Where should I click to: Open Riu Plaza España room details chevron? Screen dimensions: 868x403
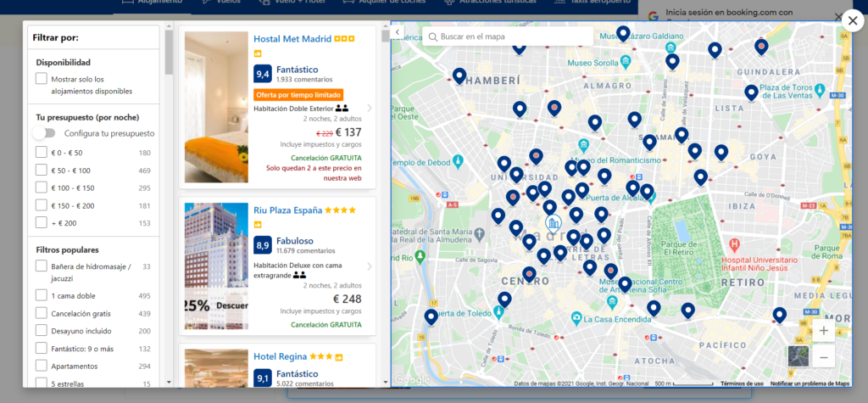click(370, 266)
